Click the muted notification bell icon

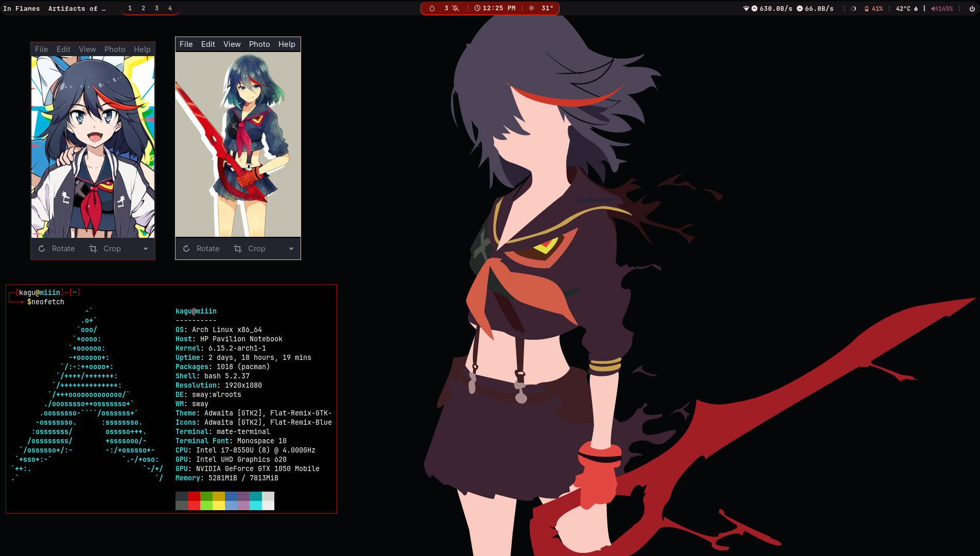[456, 8]
